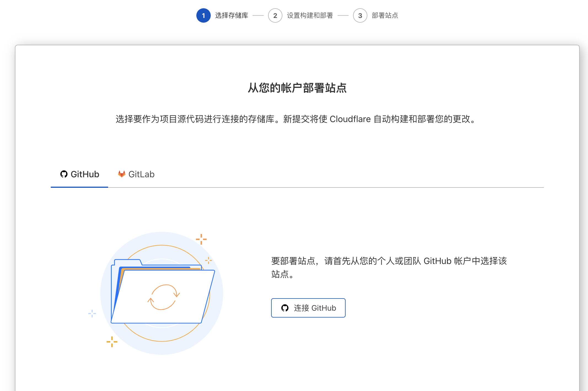This screenshot has width=588, height=391.
Task: Click the GitLab fox logo icon
Action: pos(122,174)
